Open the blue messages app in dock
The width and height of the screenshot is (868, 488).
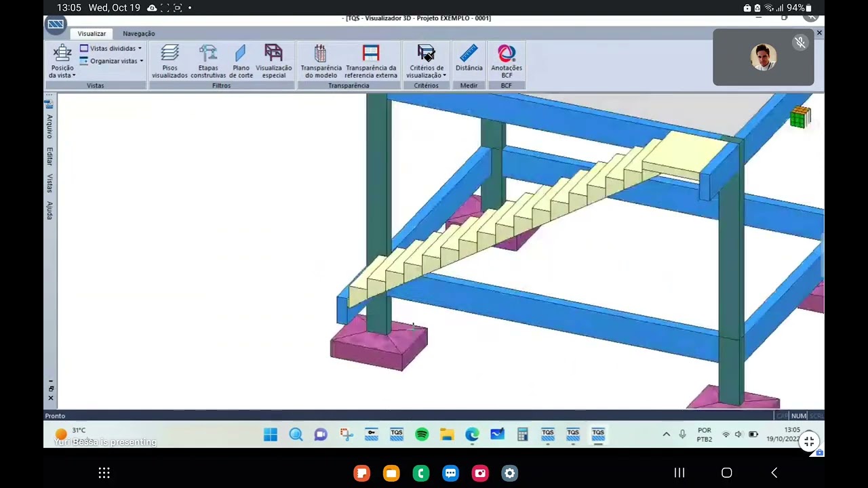click(451, 473)
